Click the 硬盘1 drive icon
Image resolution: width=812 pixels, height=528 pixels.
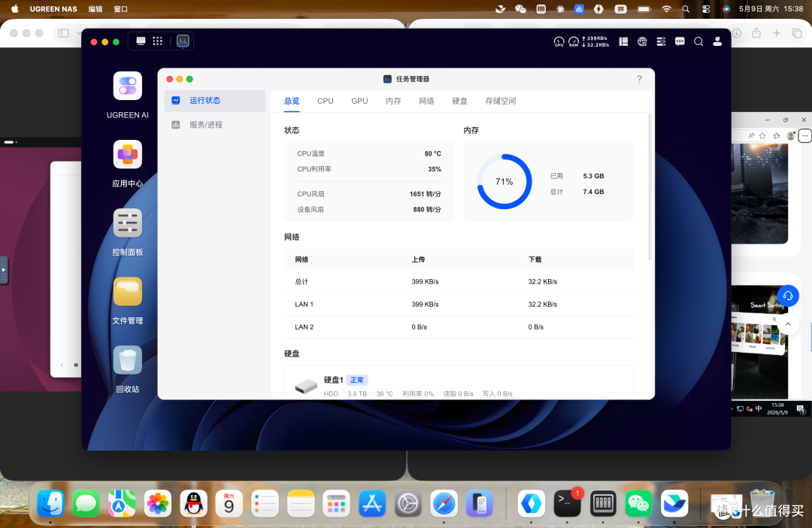[x=306, y=386]
